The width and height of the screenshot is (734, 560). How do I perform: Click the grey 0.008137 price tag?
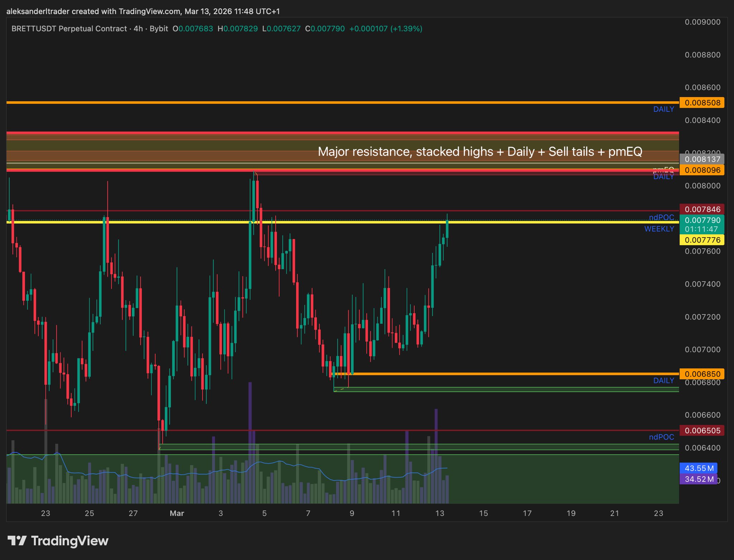pos(702,159)
